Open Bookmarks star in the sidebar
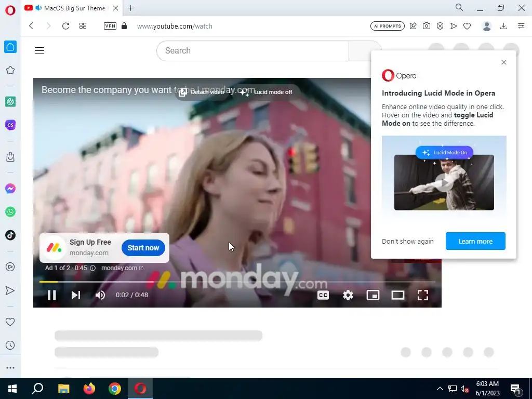Image resolution: width=532 pixels, height=399 pixels. click(10, 70)
